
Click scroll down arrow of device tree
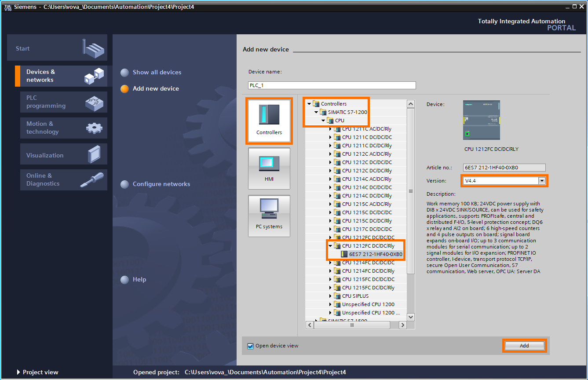click(411, 317)
